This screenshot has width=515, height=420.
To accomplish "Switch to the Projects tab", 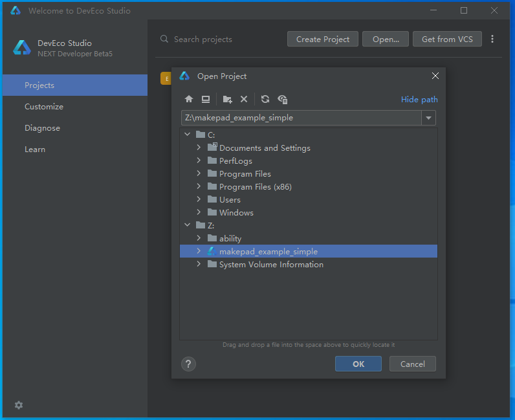I will coord(75,85).
